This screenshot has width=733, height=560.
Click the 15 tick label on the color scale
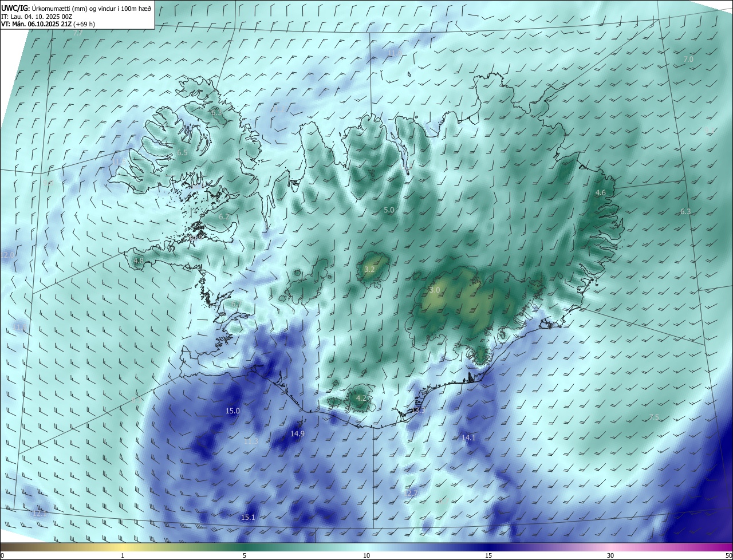488,555
